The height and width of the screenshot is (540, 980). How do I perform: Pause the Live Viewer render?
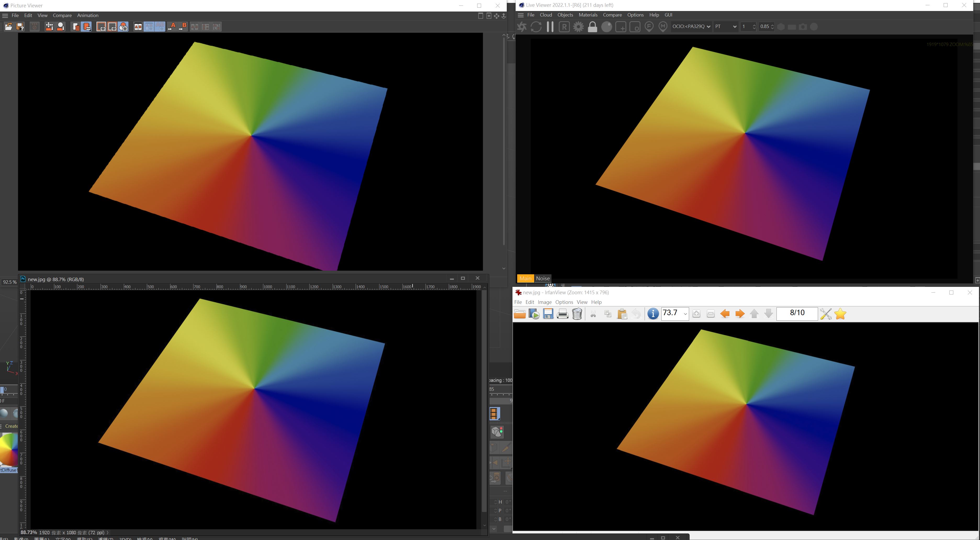(550, 27)
